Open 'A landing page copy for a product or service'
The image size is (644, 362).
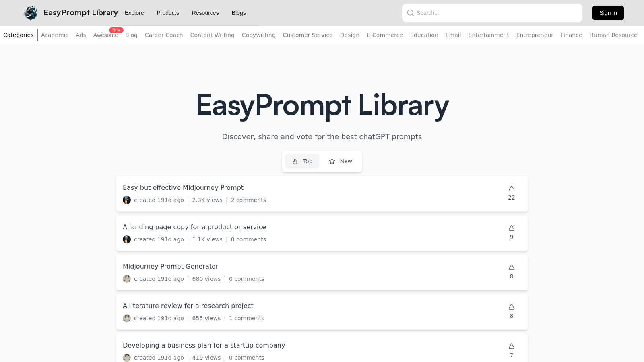pos(194,227)
